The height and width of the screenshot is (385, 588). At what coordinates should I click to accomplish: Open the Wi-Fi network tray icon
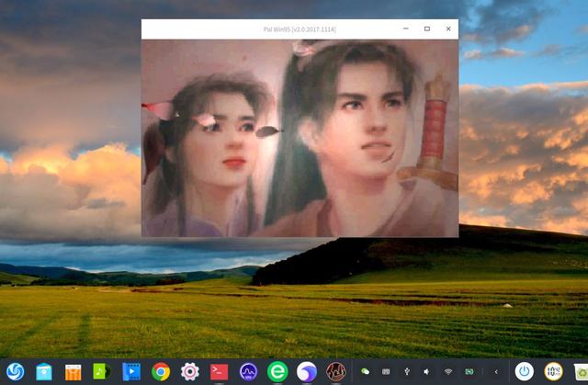pos(448,371)
